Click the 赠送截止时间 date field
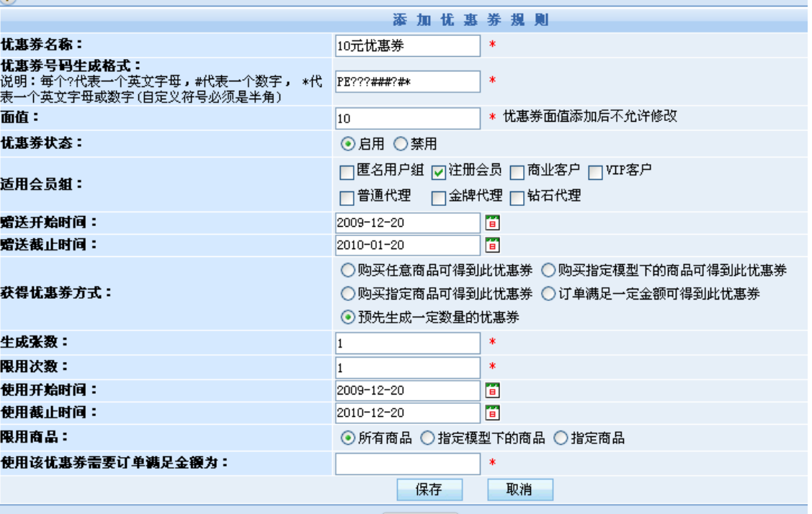The height and width of the screenshot is (514, 812). coord(408,245)
